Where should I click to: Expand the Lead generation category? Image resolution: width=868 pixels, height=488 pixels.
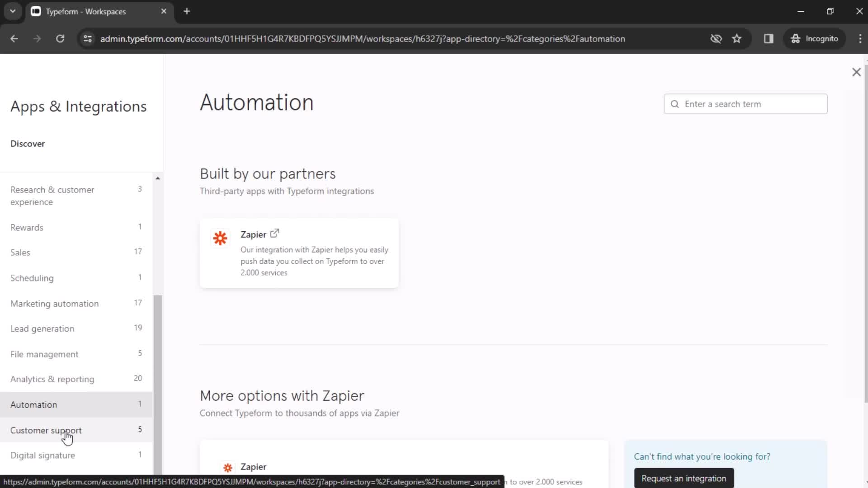42,328
